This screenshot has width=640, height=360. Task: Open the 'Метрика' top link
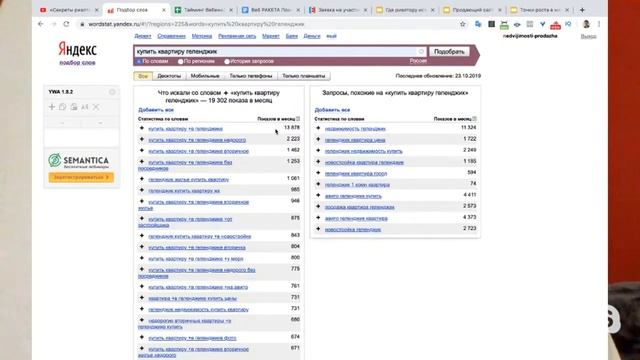[x=202, y=36]
